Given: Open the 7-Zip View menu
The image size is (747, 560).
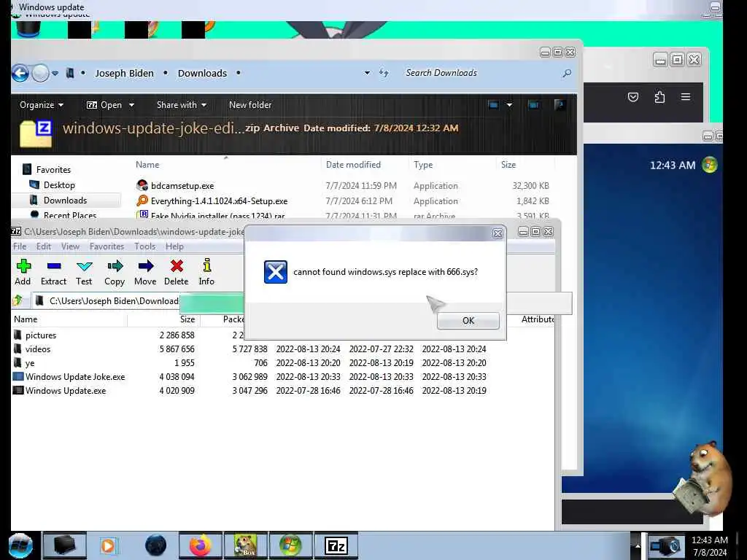Looking at the screenshot, I should pos(70,246).
